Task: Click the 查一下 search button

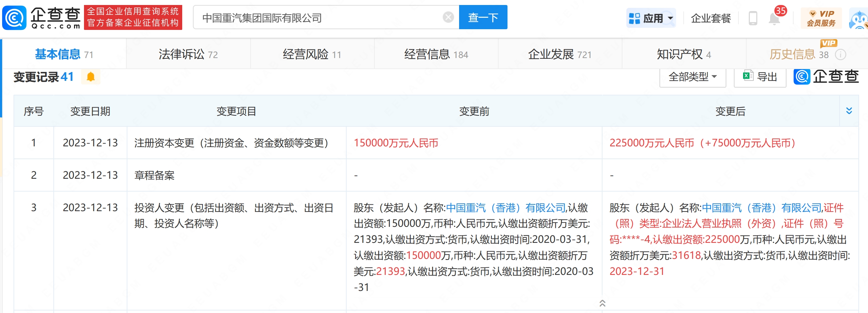Action: coord(483,17)
